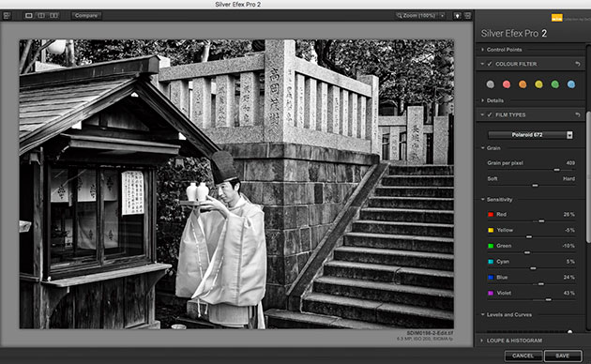Select the yellow colour filter
This screenshot has width=591, height=364.
pyautogui.click(x=538, y=84)
